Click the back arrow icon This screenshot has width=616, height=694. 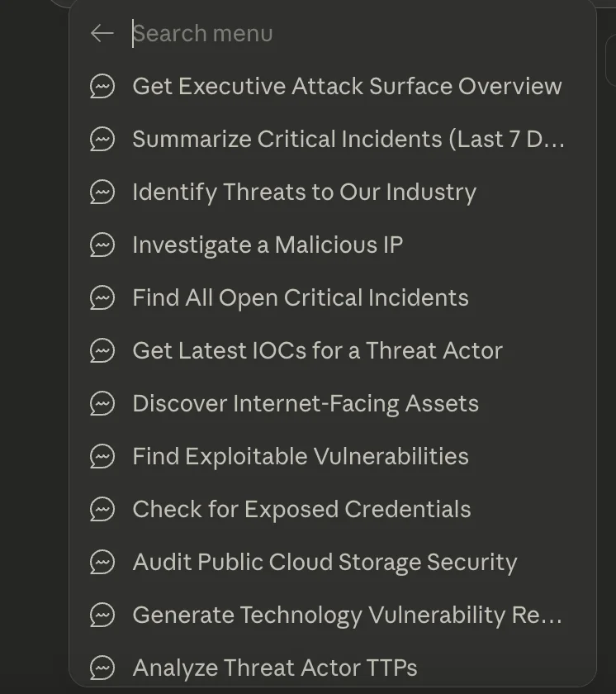pos(102,33)
